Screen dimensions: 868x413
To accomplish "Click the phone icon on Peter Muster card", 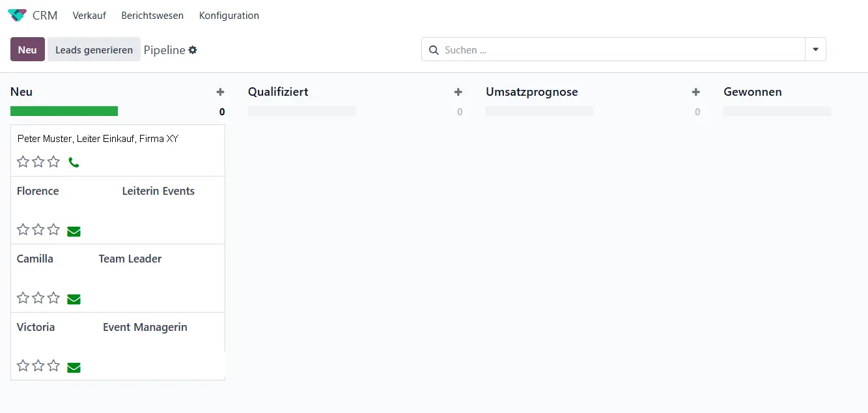I will 74,162.
